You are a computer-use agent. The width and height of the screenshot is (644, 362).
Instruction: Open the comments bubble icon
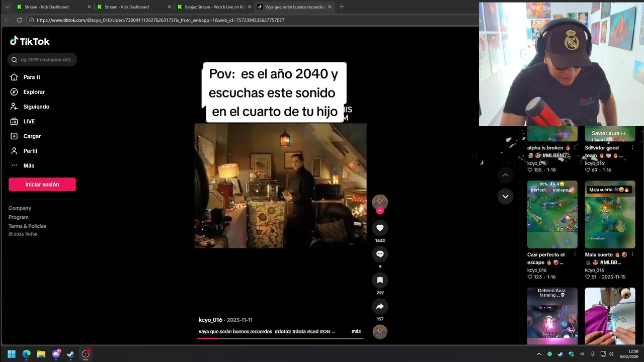coord(380,254)
